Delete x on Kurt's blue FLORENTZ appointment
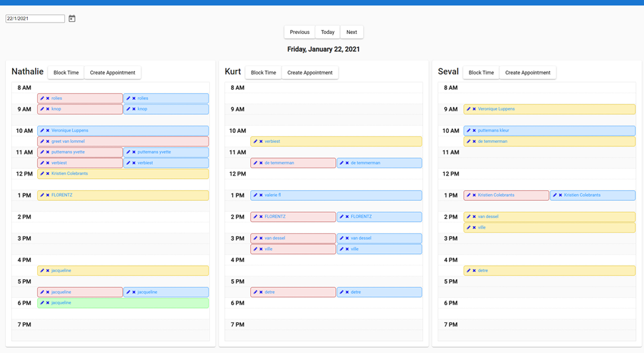Image resolution: width=644 pixels, height=353 pixels. click(347, 217)
